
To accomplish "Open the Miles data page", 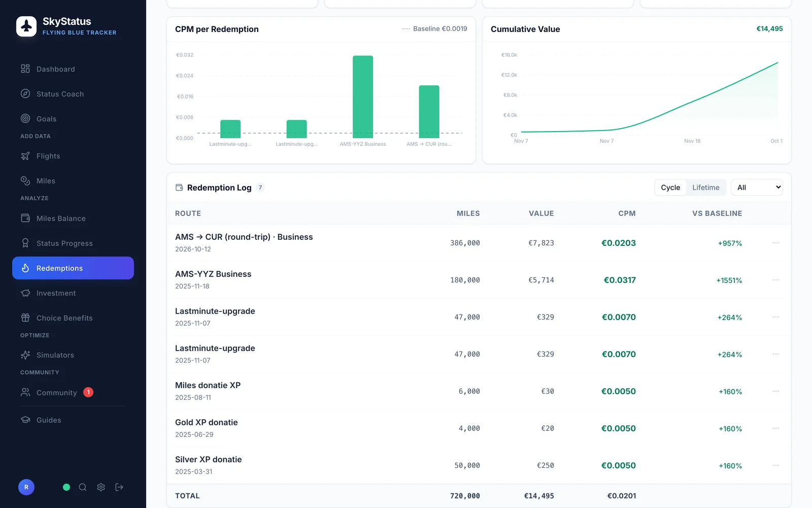I will (73, 181).
